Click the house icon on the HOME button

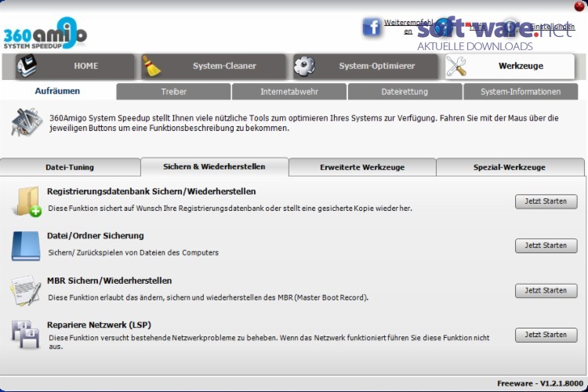[x=27, y=66]
